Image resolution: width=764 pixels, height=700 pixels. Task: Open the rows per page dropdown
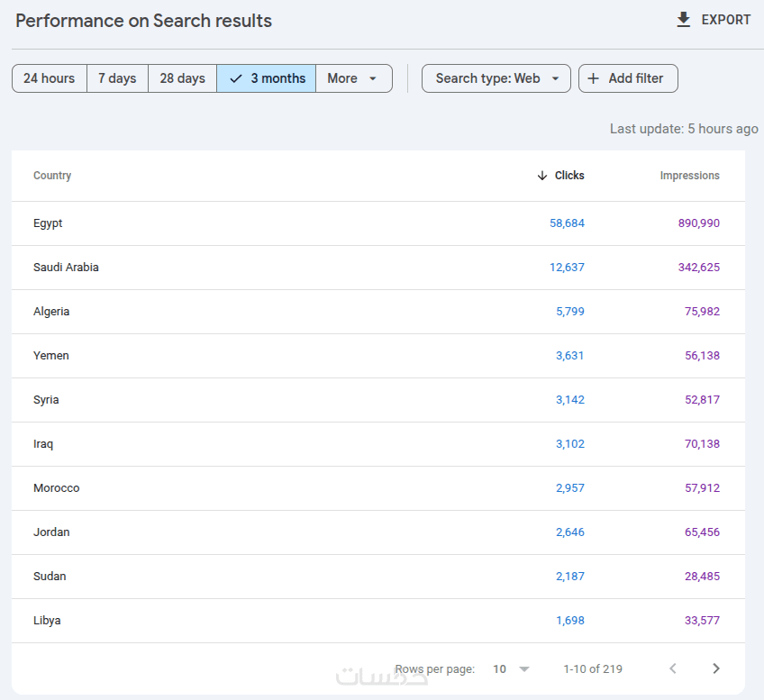[x=511, y=668]
